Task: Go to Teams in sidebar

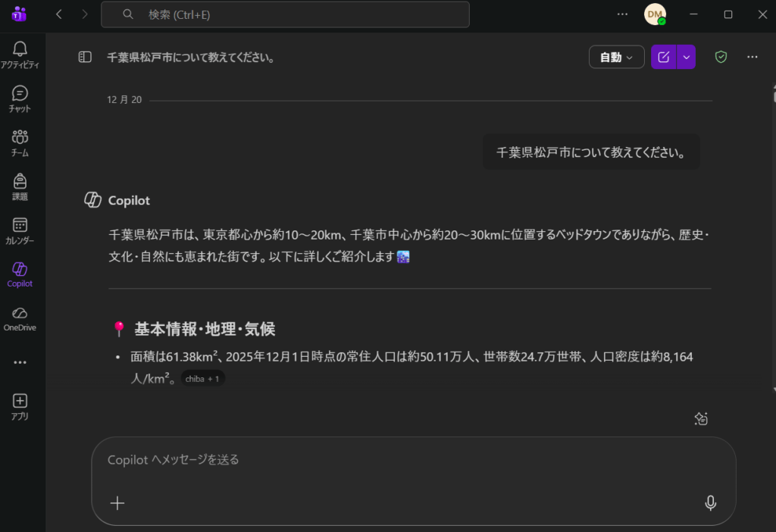Action: click(x=20, y=142)
